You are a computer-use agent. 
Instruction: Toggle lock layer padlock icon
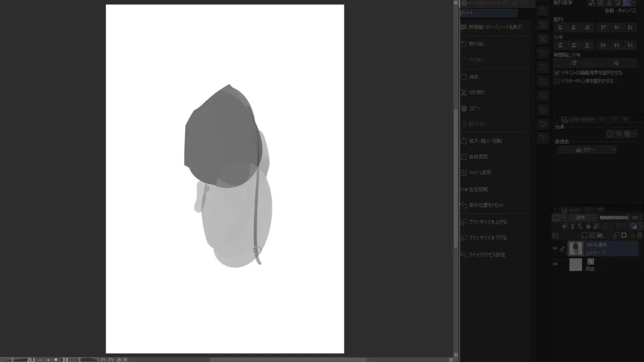tap(588, 226)
